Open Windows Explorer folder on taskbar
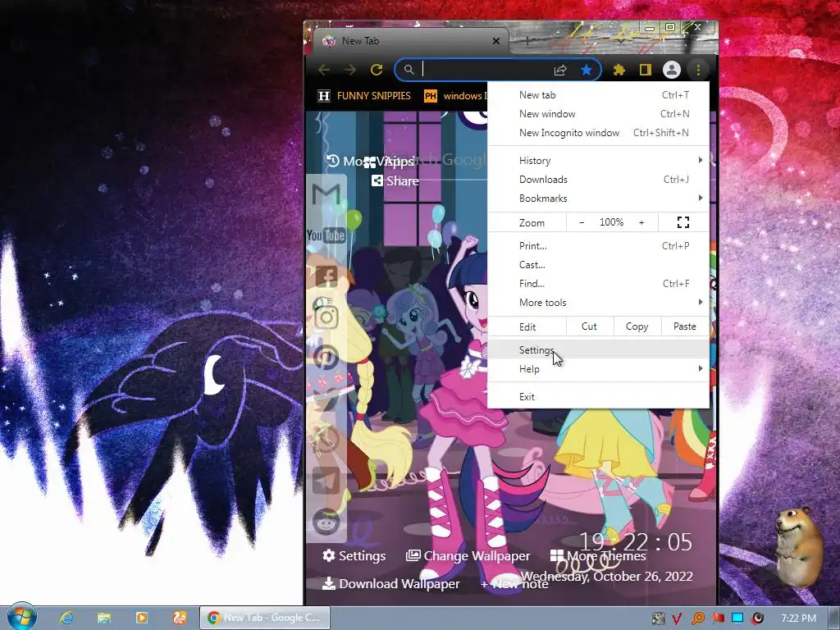Image resolution: width=840 pixels, height=630 pixels. pos(104,618)
